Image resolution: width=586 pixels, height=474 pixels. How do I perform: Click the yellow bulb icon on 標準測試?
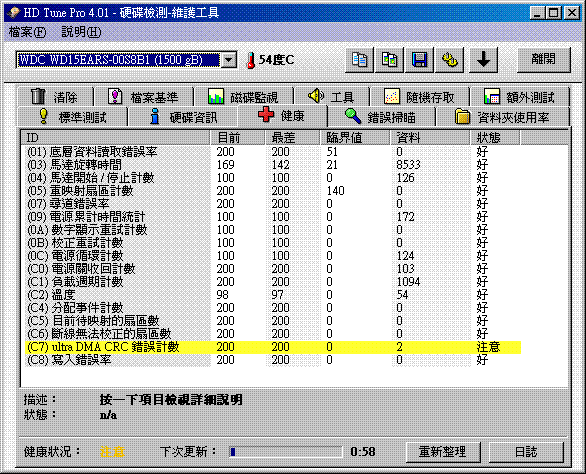44,116
